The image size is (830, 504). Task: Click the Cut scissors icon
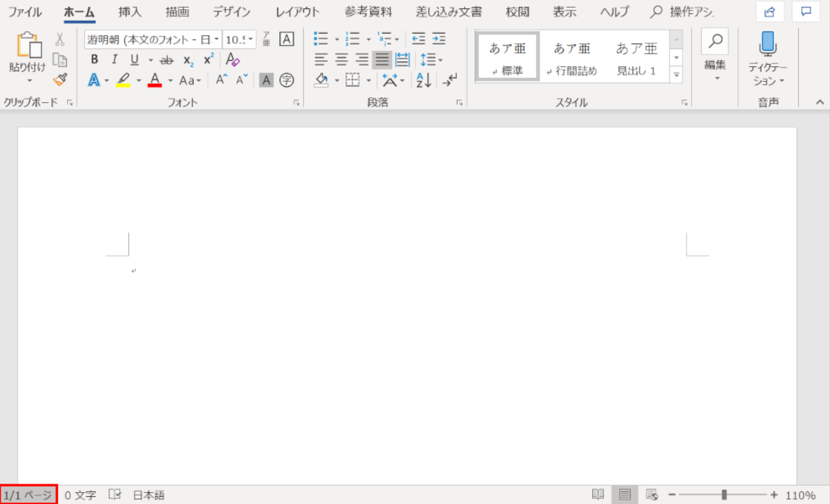tap(60, 39)
